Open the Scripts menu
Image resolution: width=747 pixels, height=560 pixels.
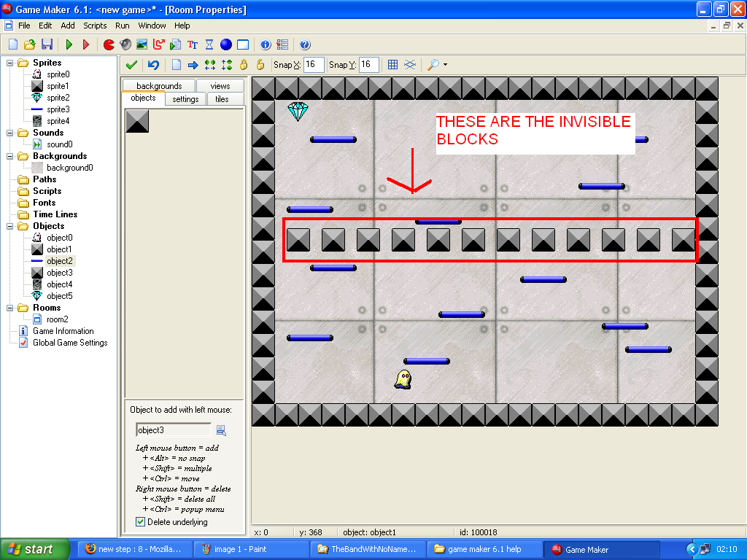pyautogui.click(x=95, y=26)
